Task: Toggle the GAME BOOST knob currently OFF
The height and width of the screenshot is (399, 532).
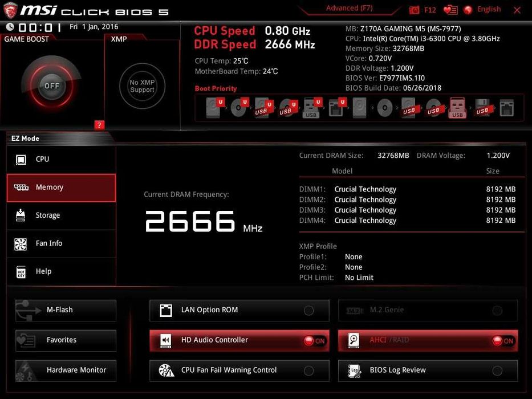Action: click(x=51, y=85)
